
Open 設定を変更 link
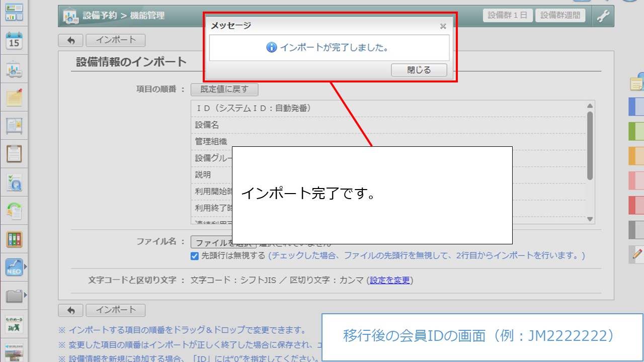390,280
